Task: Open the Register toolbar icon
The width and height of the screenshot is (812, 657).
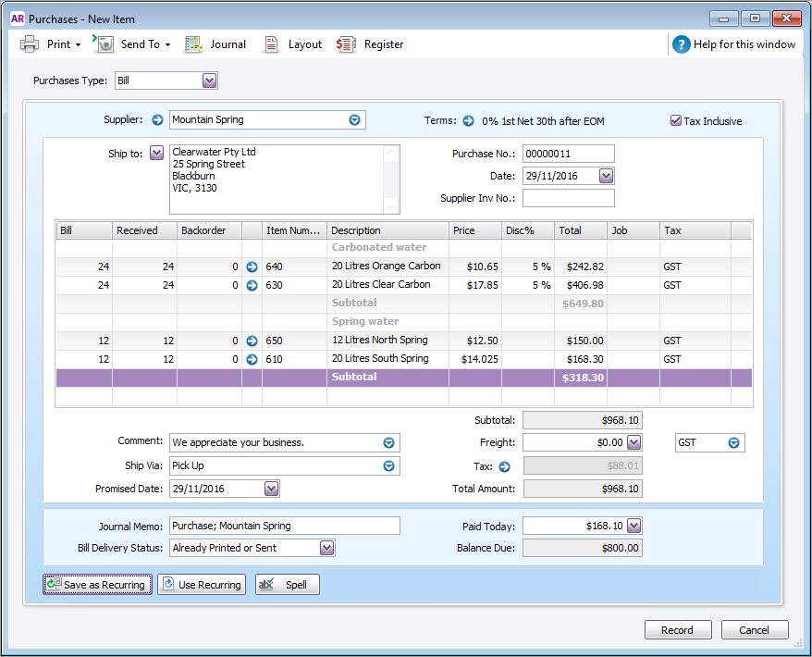Action: coord(346,44)
